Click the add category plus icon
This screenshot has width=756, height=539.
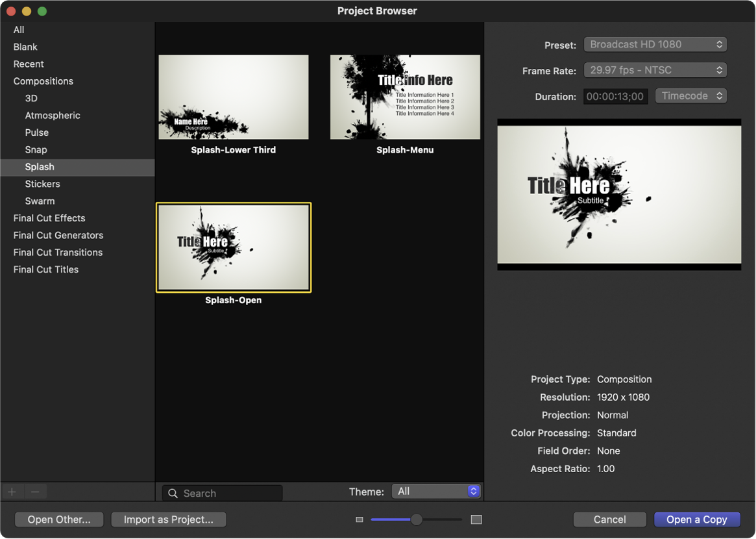pos(12,492)
